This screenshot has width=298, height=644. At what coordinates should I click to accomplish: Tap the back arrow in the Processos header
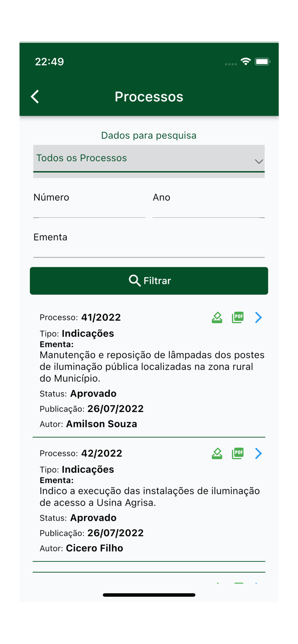click(x=34, y=97)
